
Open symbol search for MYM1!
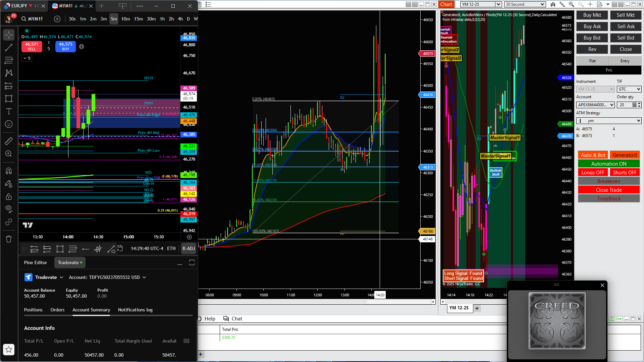pos(32,19)
